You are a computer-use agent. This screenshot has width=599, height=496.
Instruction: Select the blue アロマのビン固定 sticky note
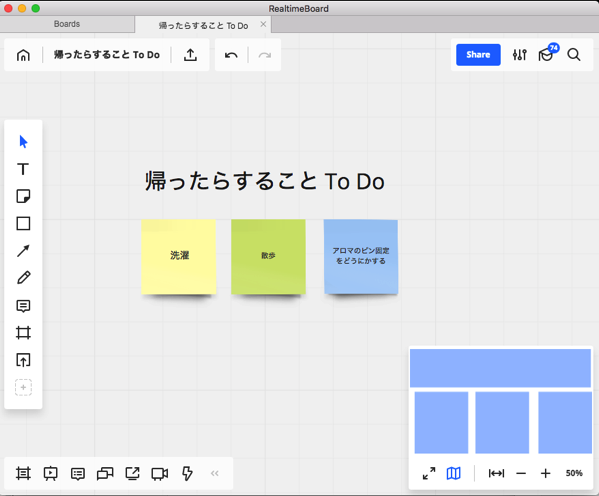coord(361,257)
